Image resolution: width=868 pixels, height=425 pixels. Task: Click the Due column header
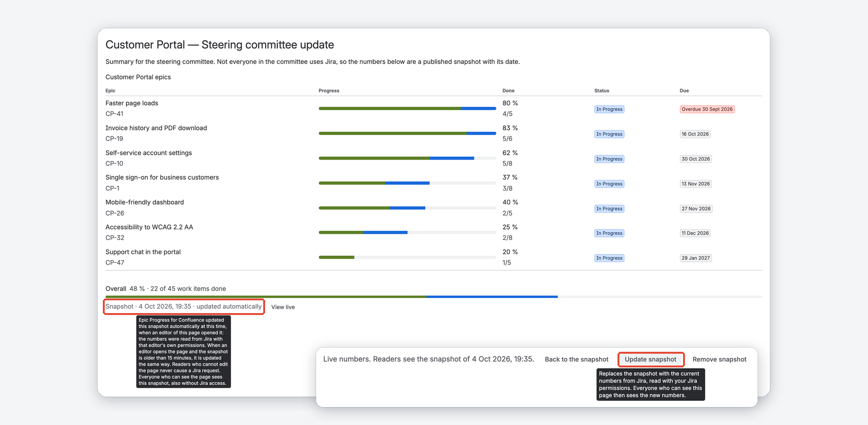pyautogui.click(x=684, y=91)
